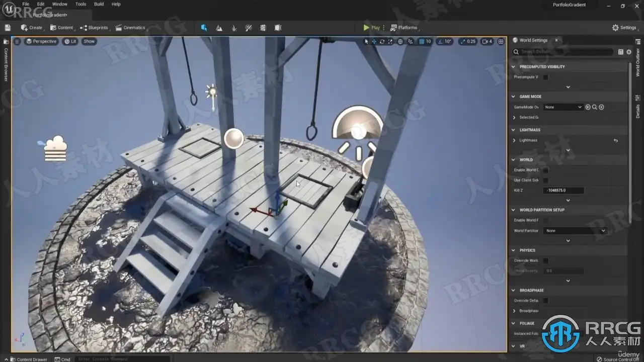Image resolution: width=644 pixels, height=362 pixels.
Task: Adjust camera speed 4 button
Action: click(487, 41)
